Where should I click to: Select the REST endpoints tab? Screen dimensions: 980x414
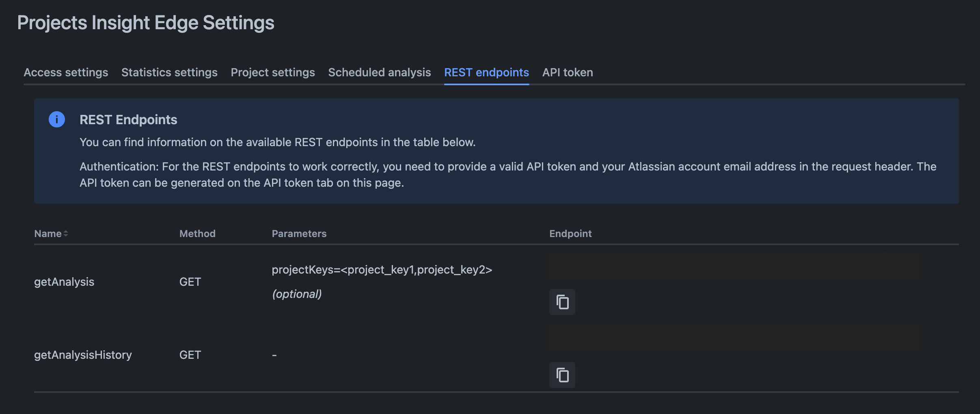(486, 72)
